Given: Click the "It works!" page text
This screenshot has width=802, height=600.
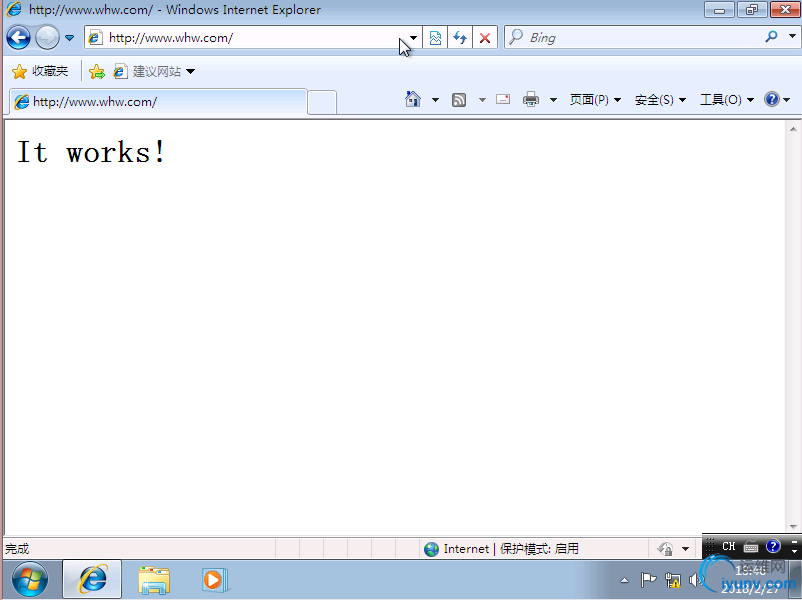Looking at the screenshot, I should [x=91, y=152].
